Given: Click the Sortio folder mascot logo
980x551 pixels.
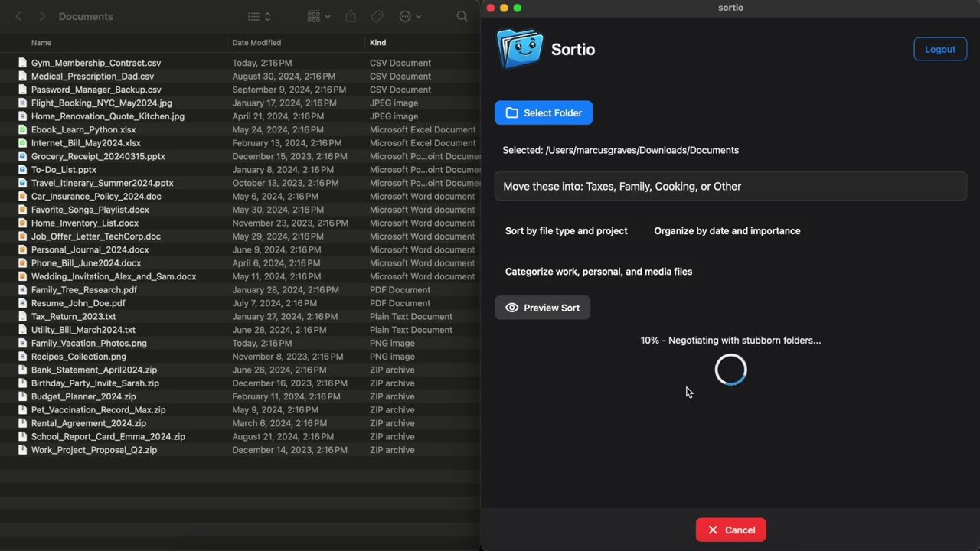Looking at the screenshot, I should click(x=520, y=49).
